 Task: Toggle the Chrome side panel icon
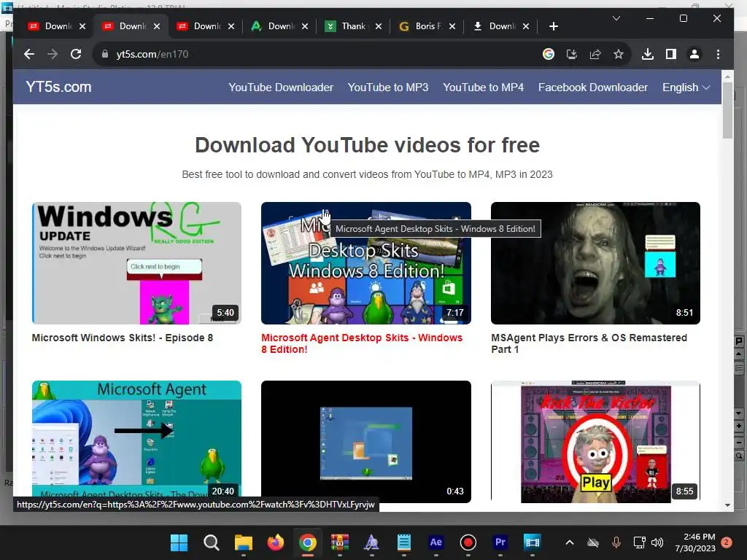point(671,54)
